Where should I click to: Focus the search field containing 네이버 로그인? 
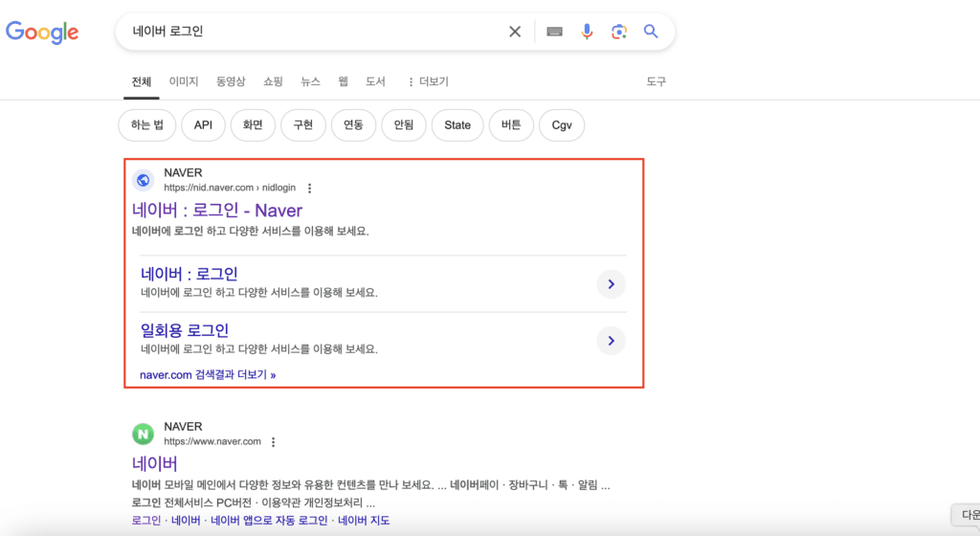[313, 32]
